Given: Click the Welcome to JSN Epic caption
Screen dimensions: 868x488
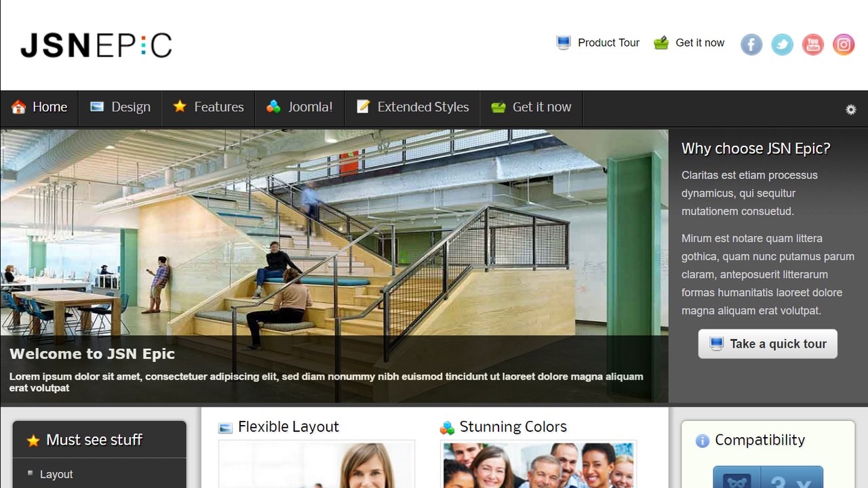Looking at the screenshot, I should [92, 354].
